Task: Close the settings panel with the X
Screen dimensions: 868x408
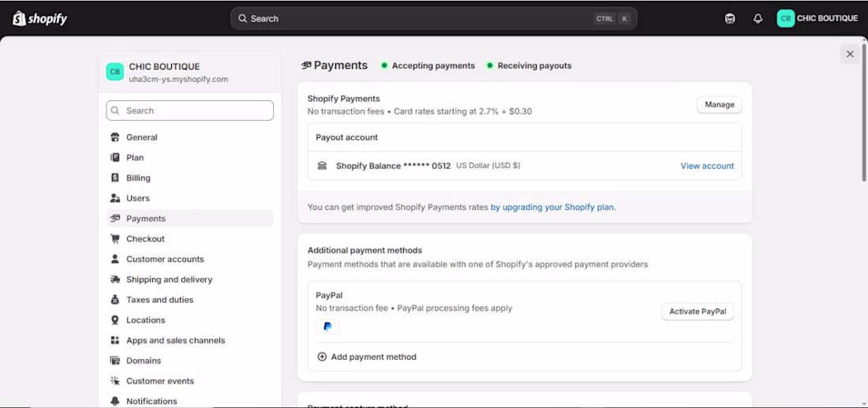Action: coord(850,54)
